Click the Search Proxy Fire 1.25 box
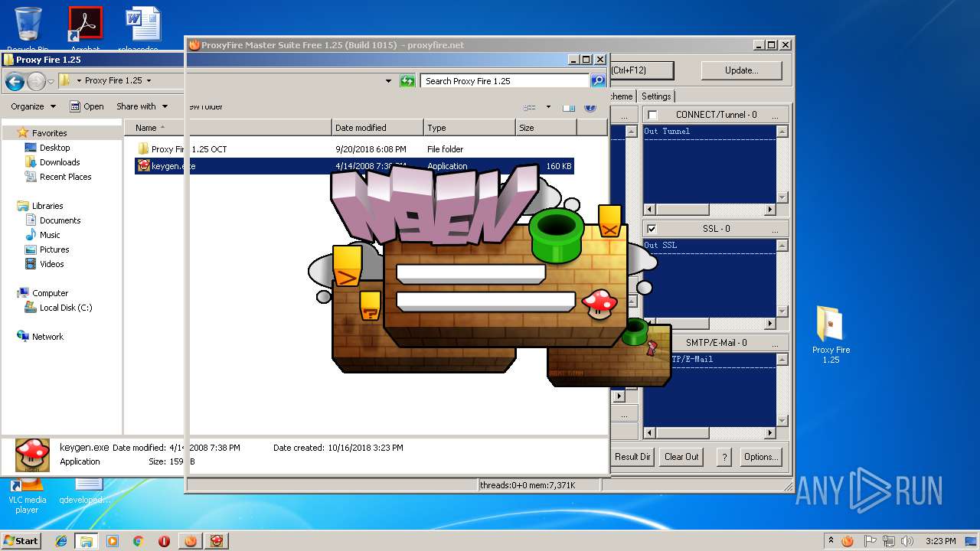 [x=505, y=80]
